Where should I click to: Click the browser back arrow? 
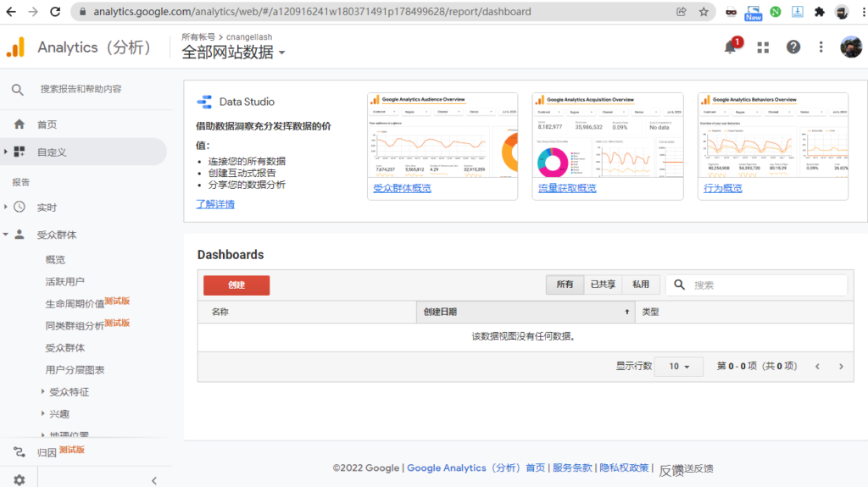coord(11,12)
